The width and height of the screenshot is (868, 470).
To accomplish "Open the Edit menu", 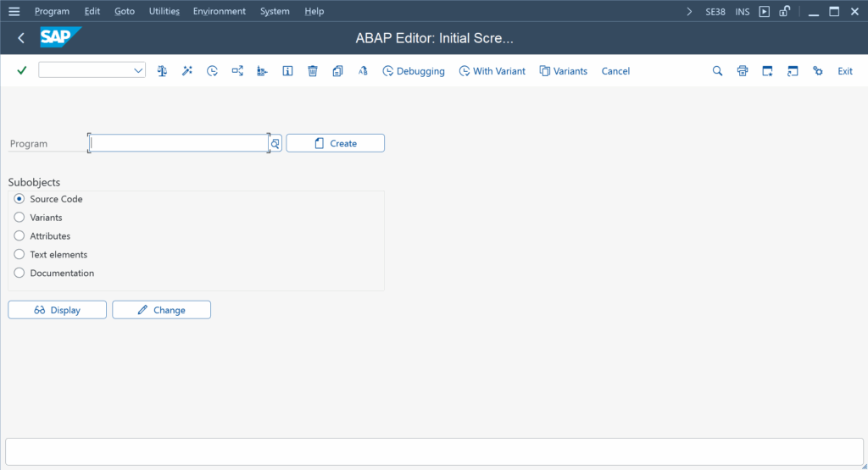I will 92,11.
